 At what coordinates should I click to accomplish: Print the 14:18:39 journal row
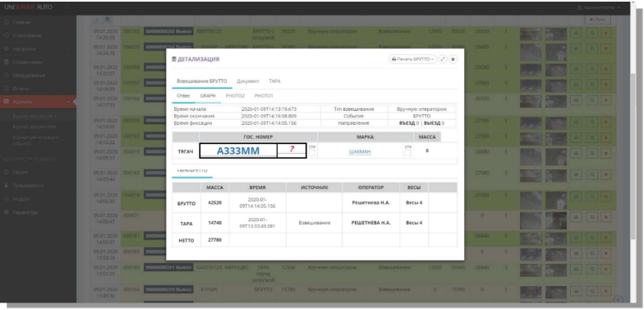[x=576, y=84]
